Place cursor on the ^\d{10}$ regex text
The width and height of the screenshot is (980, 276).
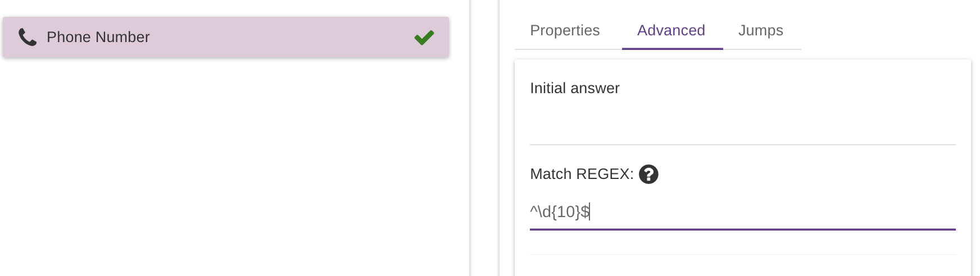(559, 212)
